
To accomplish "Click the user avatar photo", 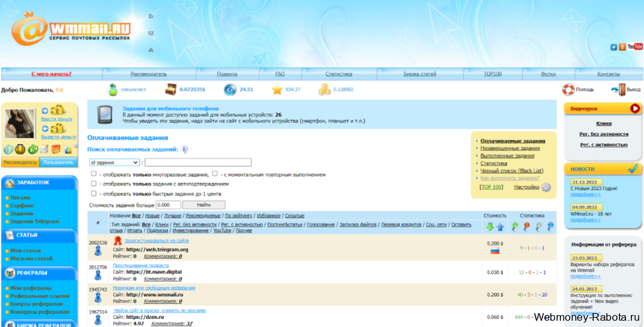I will [x=19, y=124].
